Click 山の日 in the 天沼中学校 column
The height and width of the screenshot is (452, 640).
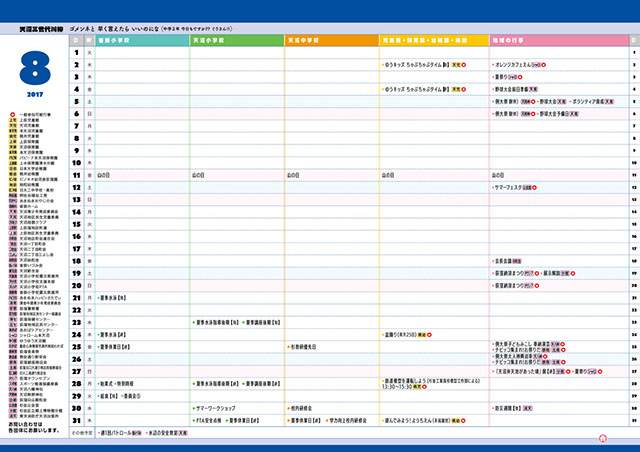293,175
